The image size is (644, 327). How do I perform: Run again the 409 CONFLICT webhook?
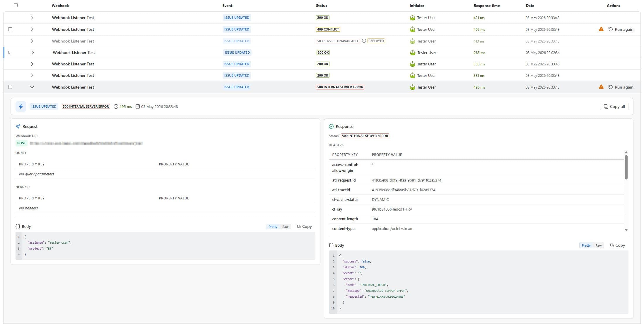[x=621, y=29]
